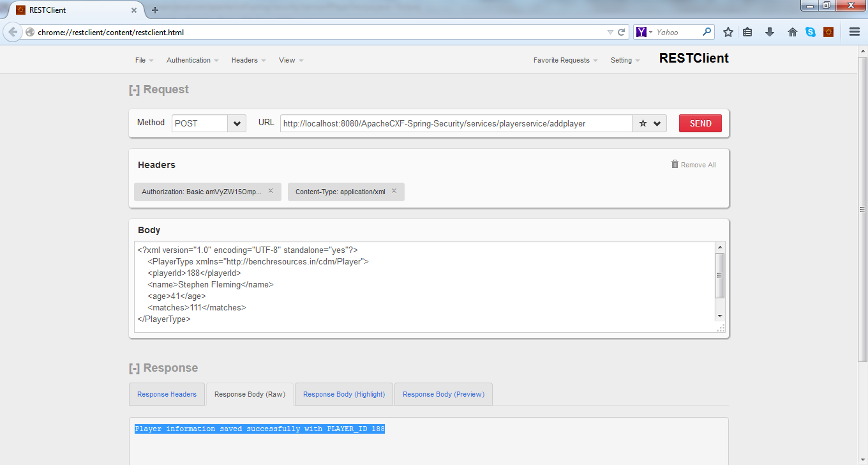Go to browser home page icon

pos(793,32)
